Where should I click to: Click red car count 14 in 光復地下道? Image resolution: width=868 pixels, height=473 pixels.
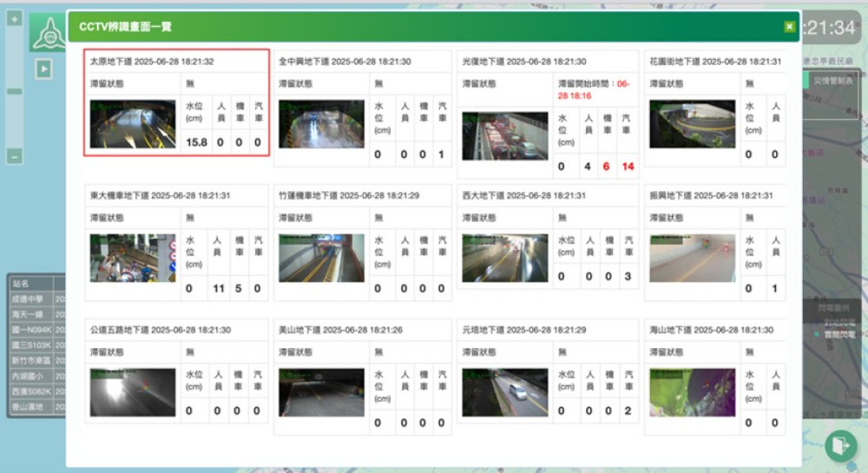click(x=628, y=167)
